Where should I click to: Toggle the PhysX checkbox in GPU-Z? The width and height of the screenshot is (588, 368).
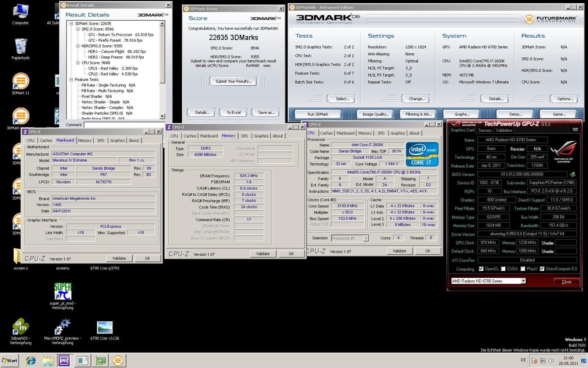(523, 269)
